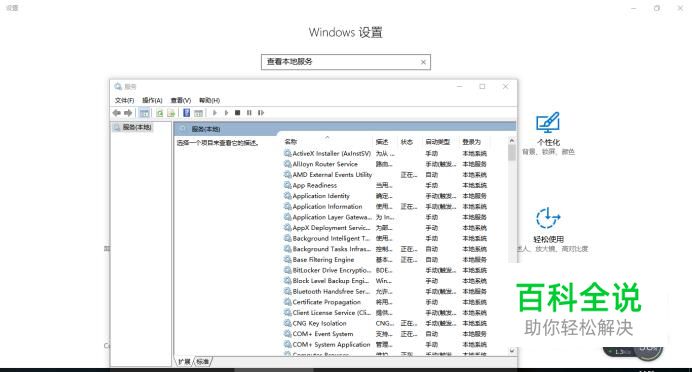Select the BitLocker Drive Encryption service
This screenshot has height=372, width=692.
tap(332, 270)
